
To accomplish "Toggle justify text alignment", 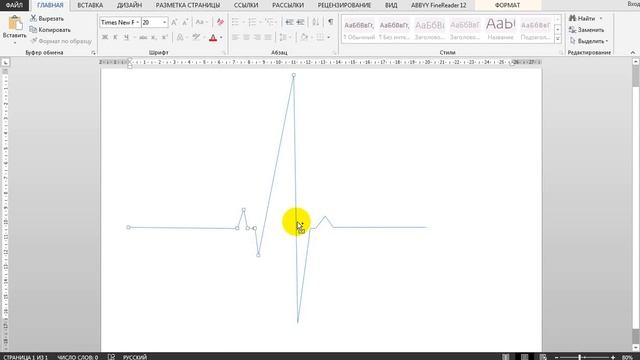I will (x=268, y=38).
